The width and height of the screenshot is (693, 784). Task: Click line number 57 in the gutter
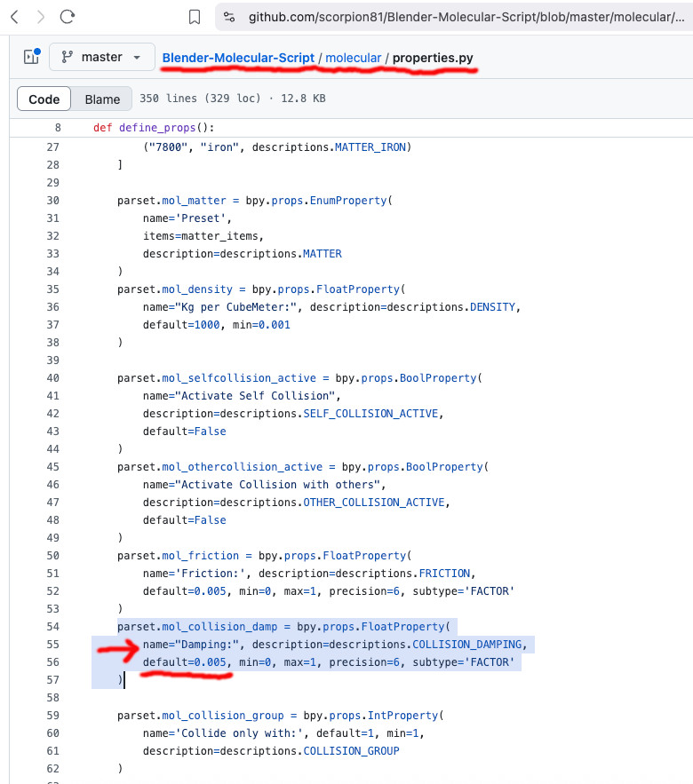[52, 680]
